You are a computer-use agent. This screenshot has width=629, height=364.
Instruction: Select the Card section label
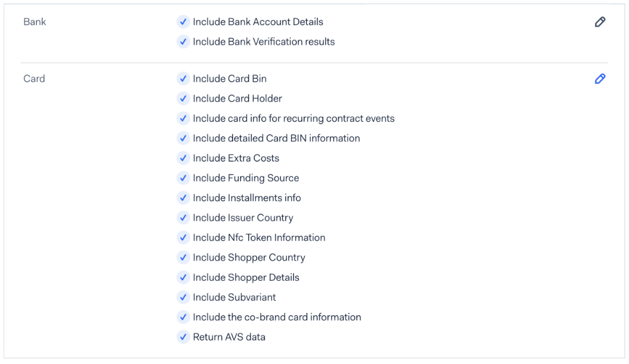[33, 78]
